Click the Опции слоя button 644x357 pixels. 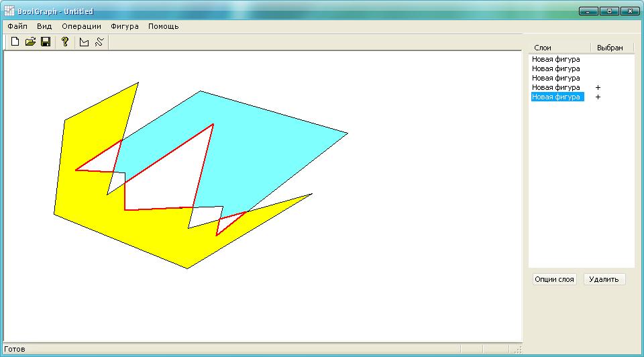click(554, 279)
